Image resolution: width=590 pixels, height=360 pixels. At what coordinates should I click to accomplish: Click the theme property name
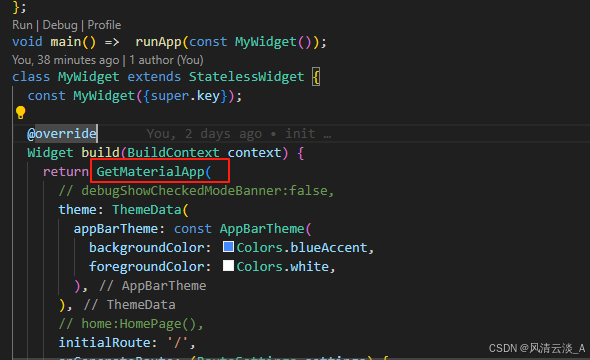point(77,210)
